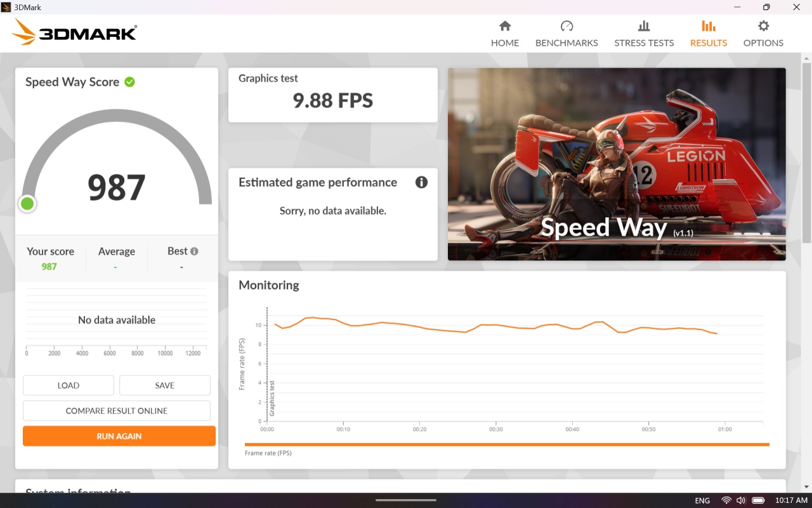Switch to the BENCHMARKS tab label
Viewport: 812px width, 508px height.
[x=566, y=43]
